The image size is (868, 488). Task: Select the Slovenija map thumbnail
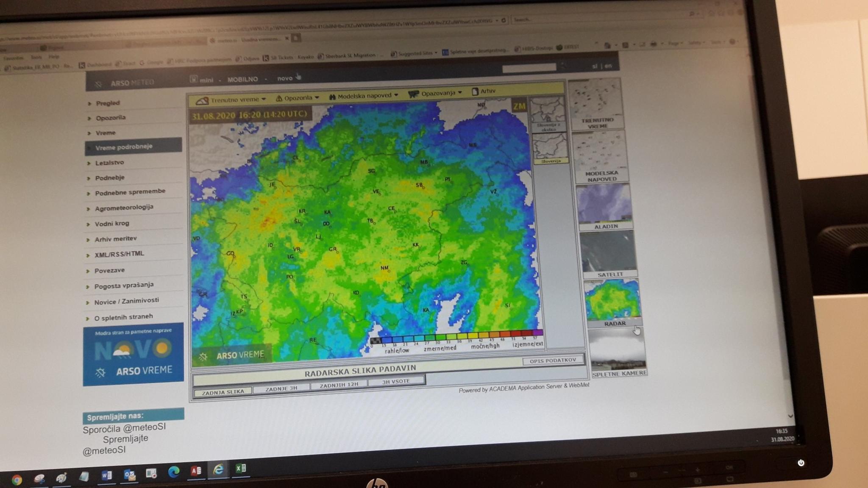(550, 149)
